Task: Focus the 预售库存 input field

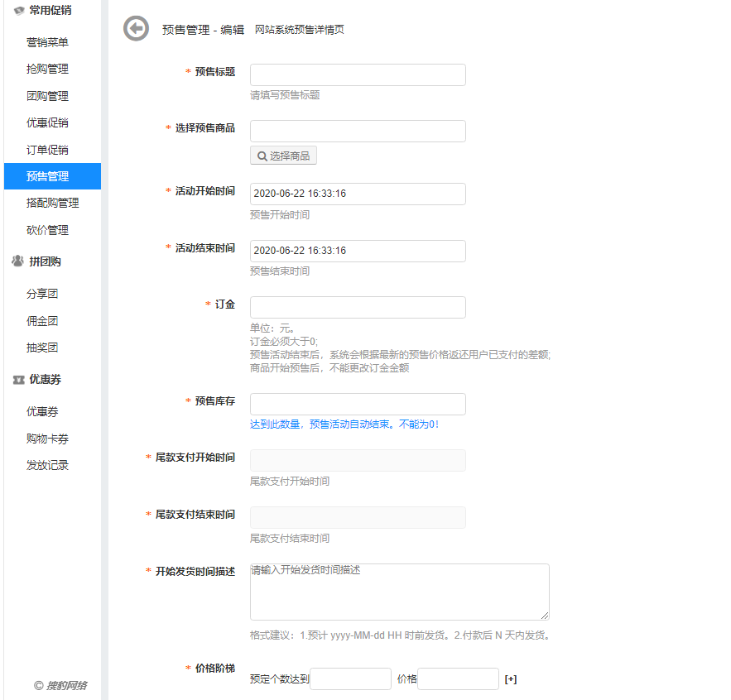Action: pos(358,404)
